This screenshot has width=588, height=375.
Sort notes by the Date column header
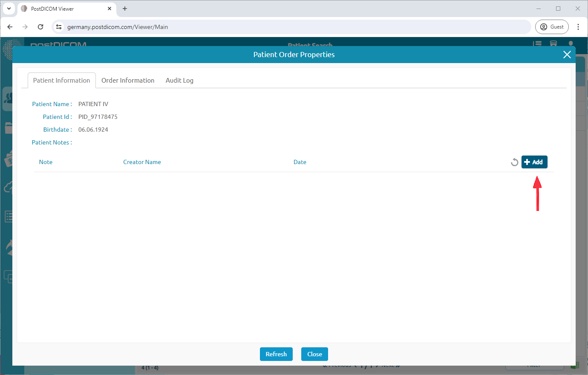tap(300, 162)
